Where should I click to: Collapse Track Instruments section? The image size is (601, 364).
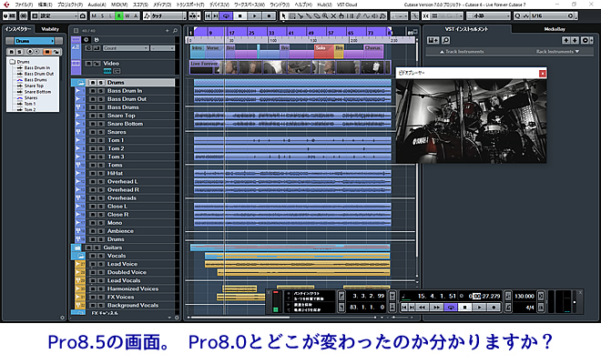(462, 51)
